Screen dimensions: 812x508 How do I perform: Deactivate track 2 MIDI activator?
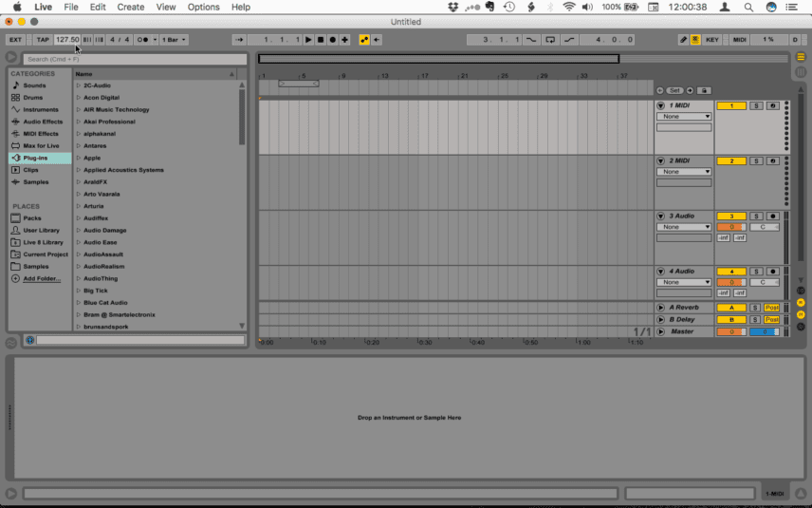(731, 161)
